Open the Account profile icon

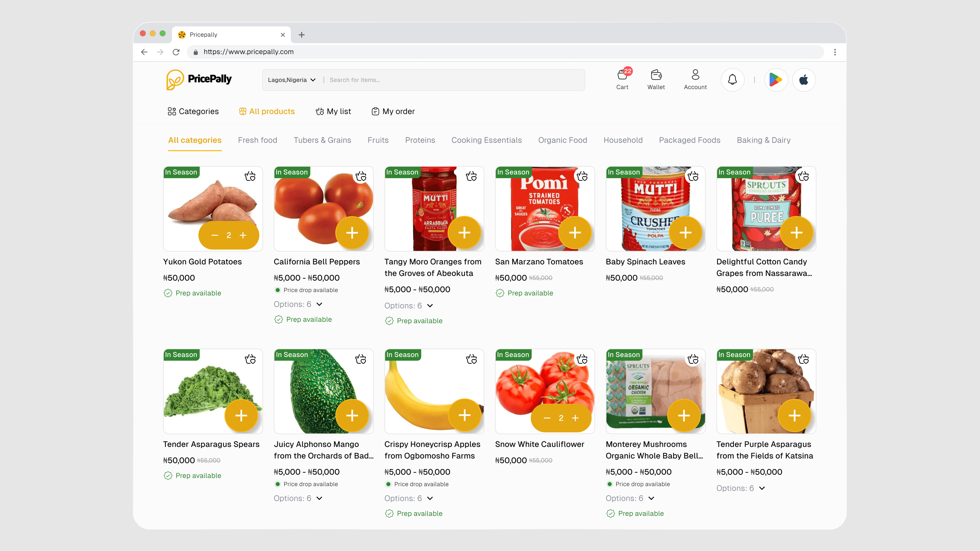click(695, 79)
